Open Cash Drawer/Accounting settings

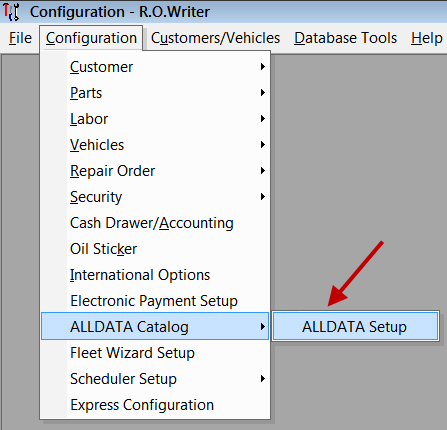(x=155, y=223)
